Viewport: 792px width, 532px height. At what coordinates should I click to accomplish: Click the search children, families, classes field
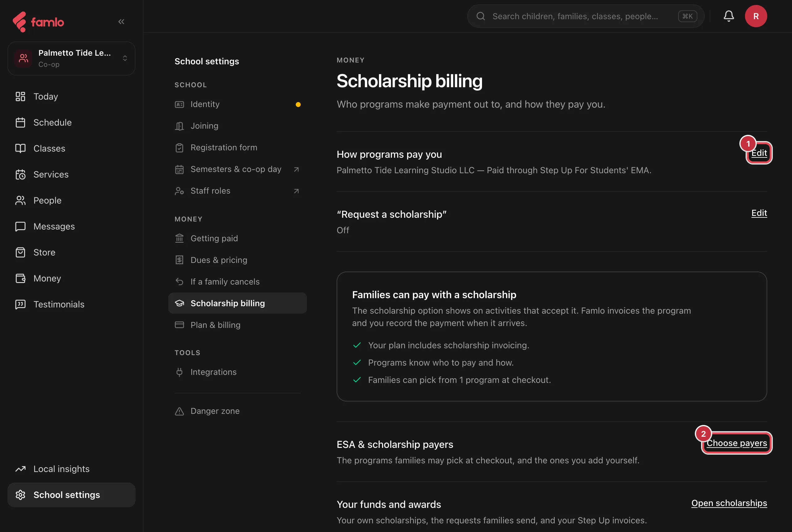[x=585, y=16]
